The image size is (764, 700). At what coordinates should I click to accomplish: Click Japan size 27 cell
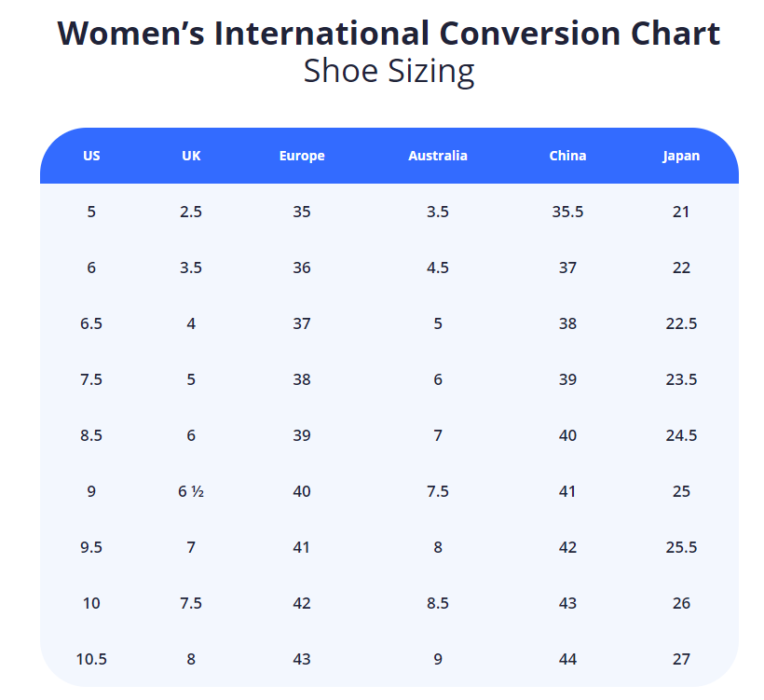681,659
